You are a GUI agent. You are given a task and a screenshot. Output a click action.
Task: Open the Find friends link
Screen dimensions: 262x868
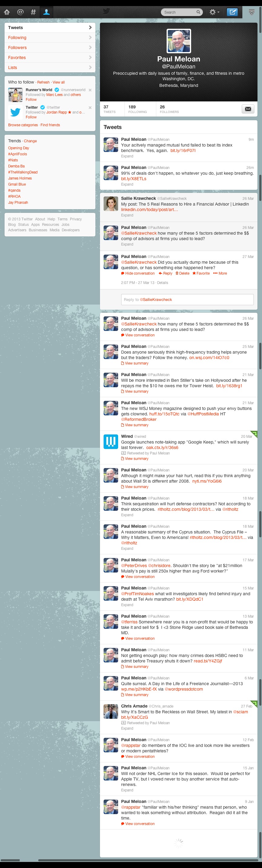tap(50, 125)
